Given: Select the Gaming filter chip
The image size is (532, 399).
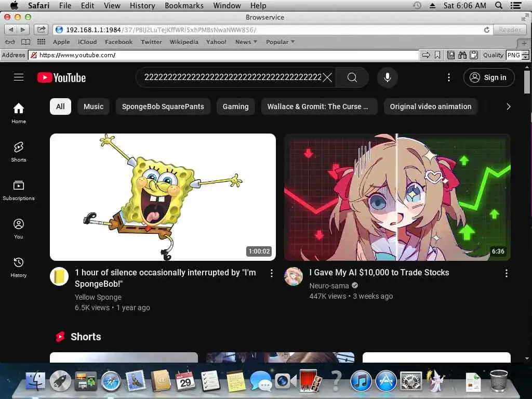Looking at the screenshot, I should [235, 107].
